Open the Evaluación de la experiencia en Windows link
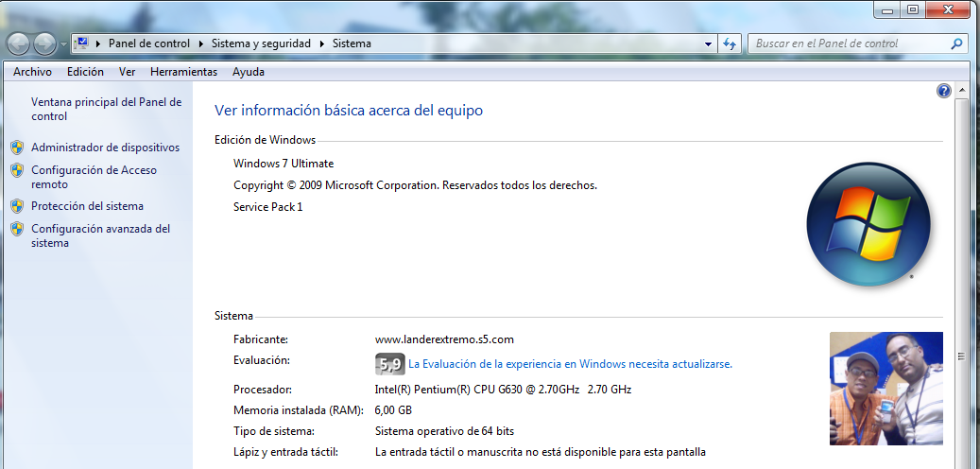 pos(570,364)
